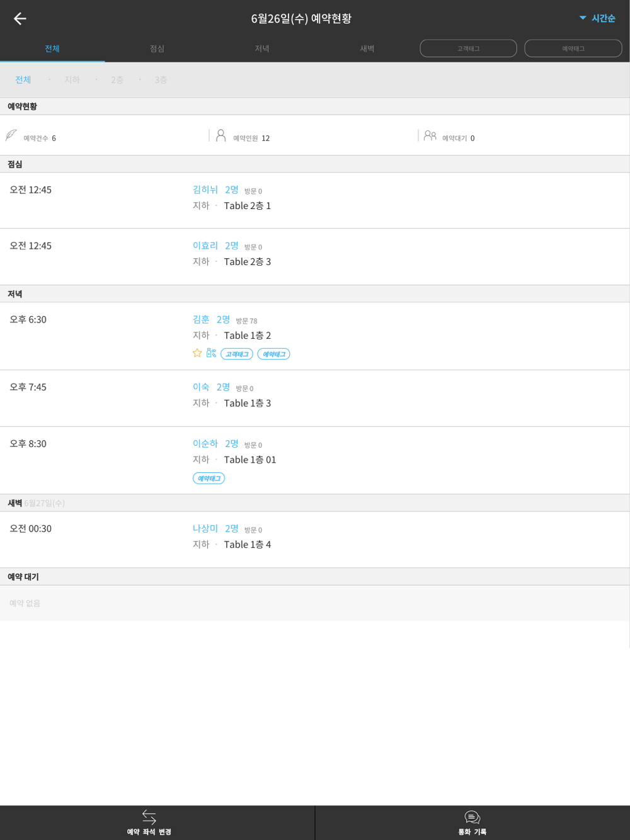Screen dimensions: 630x840
Task: Open the 예약 좌석 변경 swap icon
Action: point(149,817)
